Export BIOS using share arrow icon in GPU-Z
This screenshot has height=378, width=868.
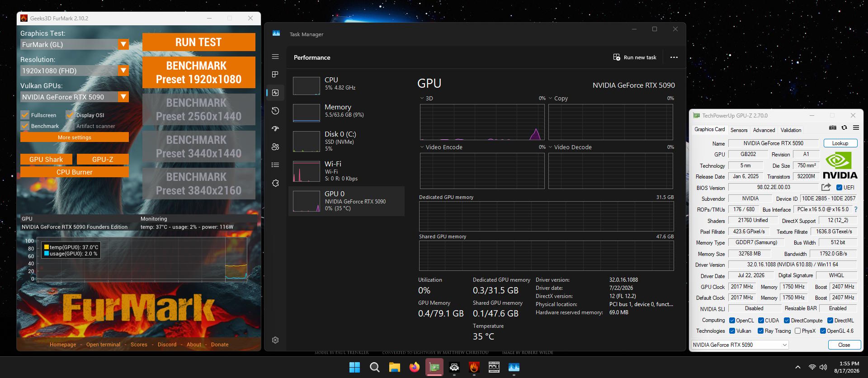[x=826, y=187]
